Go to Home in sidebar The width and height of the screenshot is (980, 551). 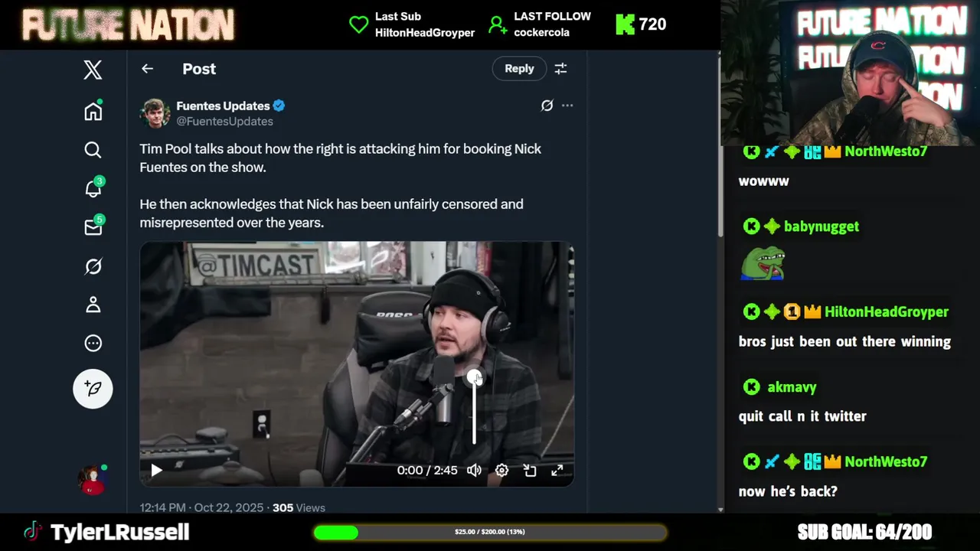[x=93, y=111]
